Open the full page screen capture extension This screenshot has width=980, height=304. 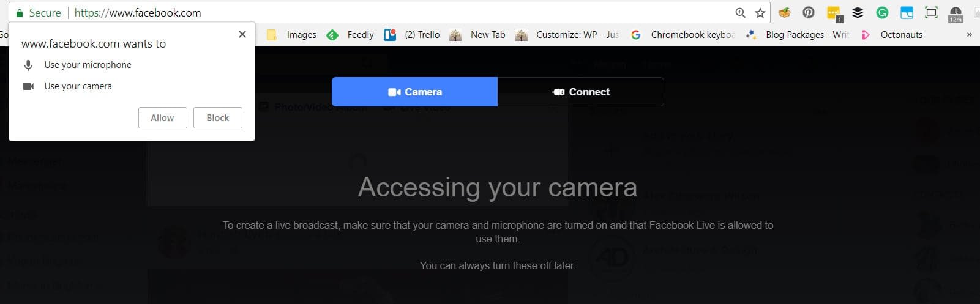(931, 12)
